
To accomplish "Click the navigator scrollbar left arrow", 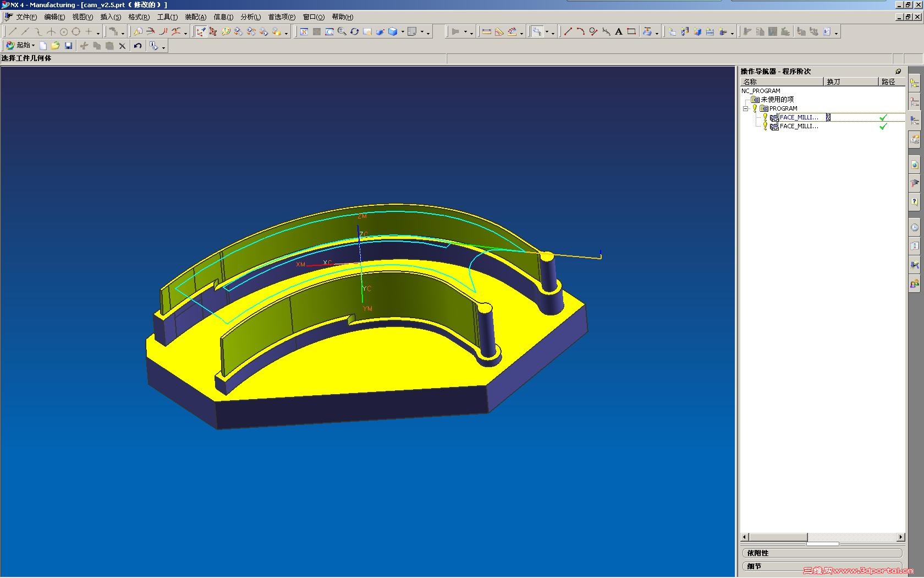I will [745, 537].
